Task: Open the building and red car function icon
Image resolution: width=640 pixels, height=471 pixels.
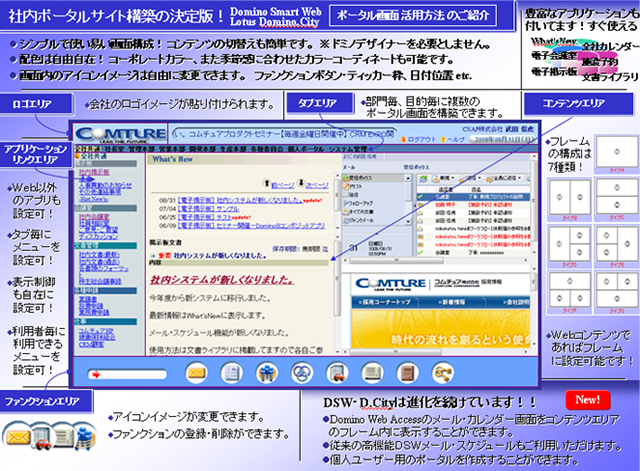Action: (x=337, y=373)
